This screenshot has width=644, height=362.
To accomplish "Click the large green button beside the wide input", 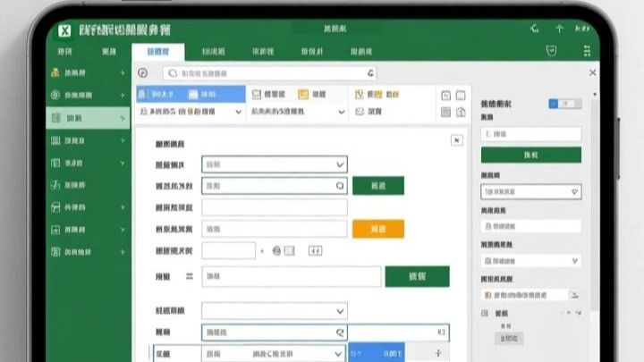I will [x=418, y=276].
